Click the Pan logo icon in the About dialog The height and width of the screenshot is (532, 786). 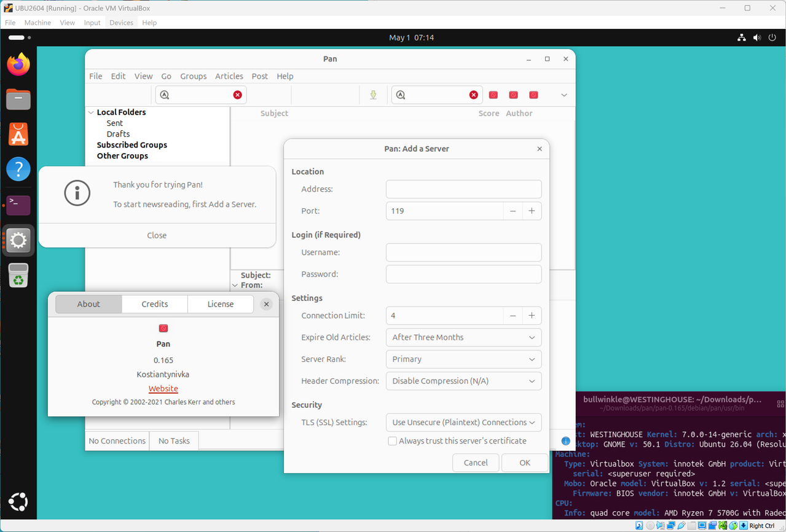[x=163, y=329]
